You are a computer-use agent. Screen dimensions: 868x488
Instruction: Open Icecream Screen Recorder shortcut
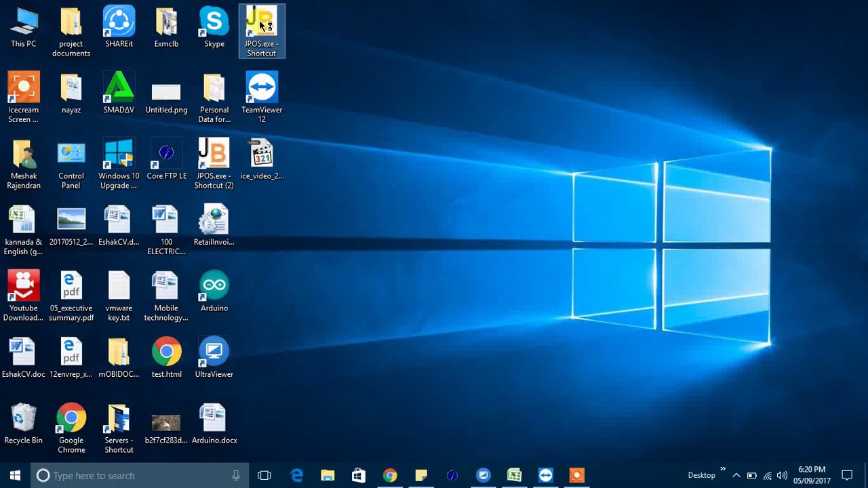point(24,98)
